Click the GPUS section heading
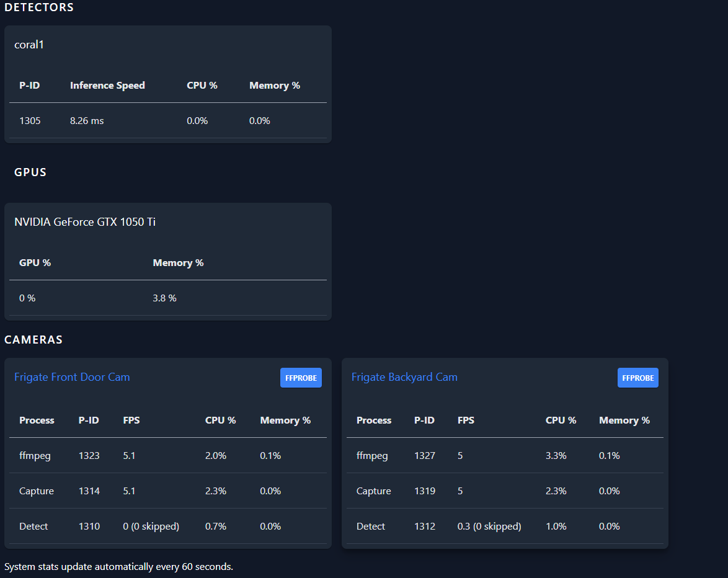 pos(30,172)
